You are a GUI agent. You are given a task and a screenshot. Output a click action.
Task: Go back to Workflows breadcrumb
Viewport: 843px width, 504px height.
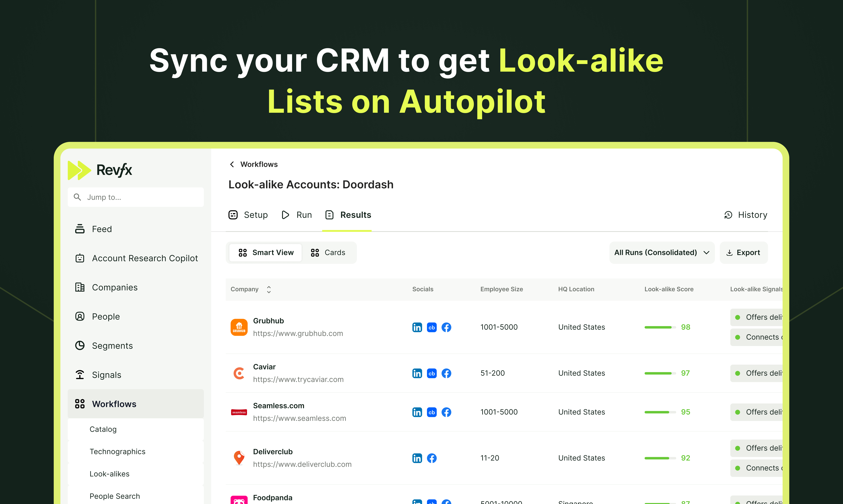(x=259, y=164)
